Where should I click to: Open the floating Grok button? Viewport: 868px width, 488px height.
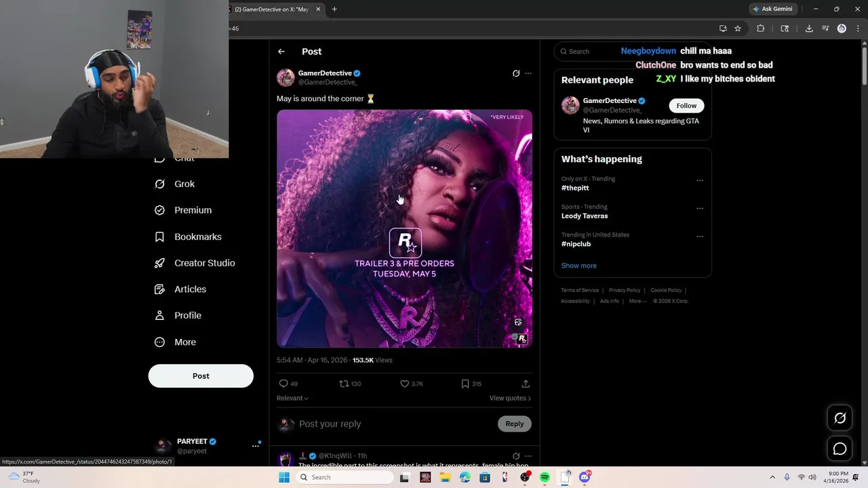[840, 418]
